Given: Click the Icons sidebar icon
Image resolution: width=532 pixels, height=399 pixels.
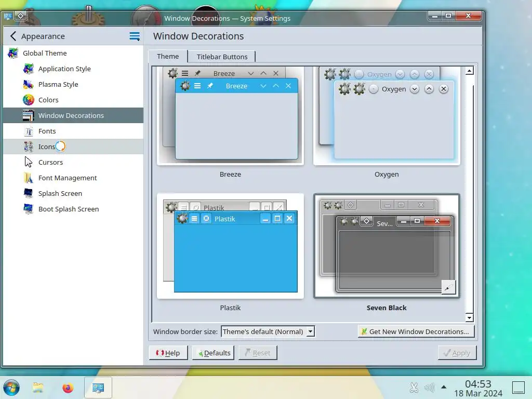Looking at the screenshot, I should point(29,147).
